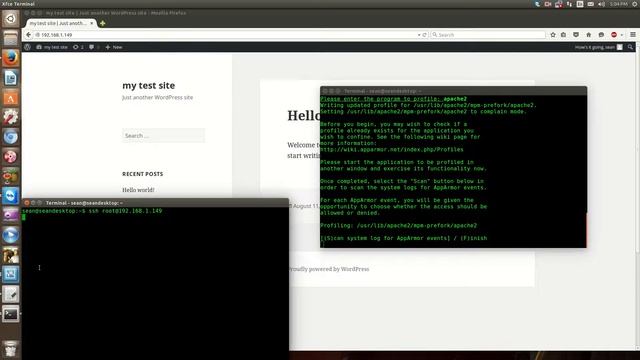This screenshot has height=360, width=640.
Task: Open 'my test site' admin bar menu
Action: (x=52, y=47)
